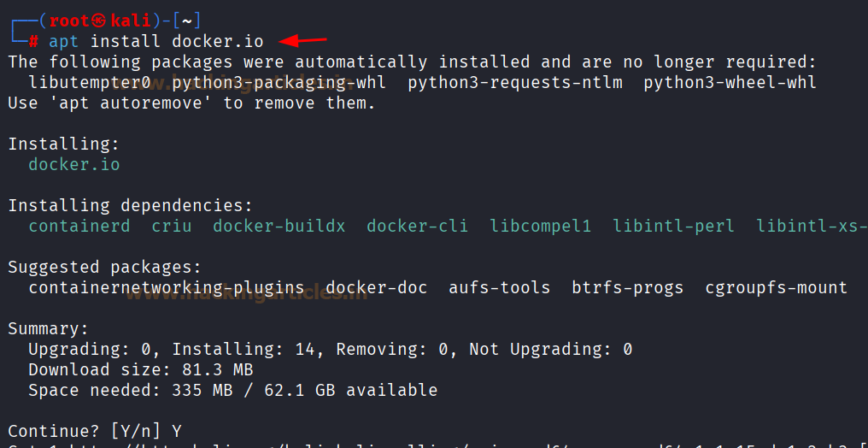Click the red arrow annotation
The height and width of the screenshot is (448, 868).
point(302,40)
